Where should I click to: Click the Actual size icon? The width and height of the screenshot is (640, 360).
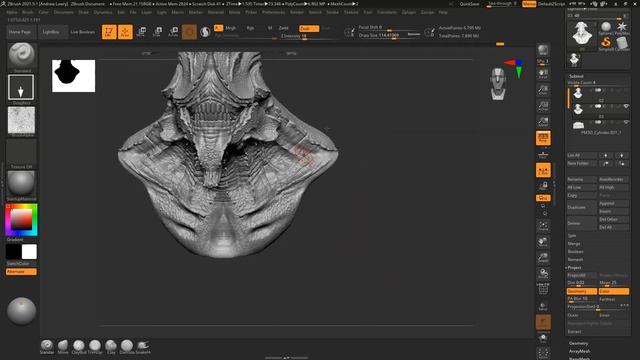pyautogui.click(x=543, y=105)
